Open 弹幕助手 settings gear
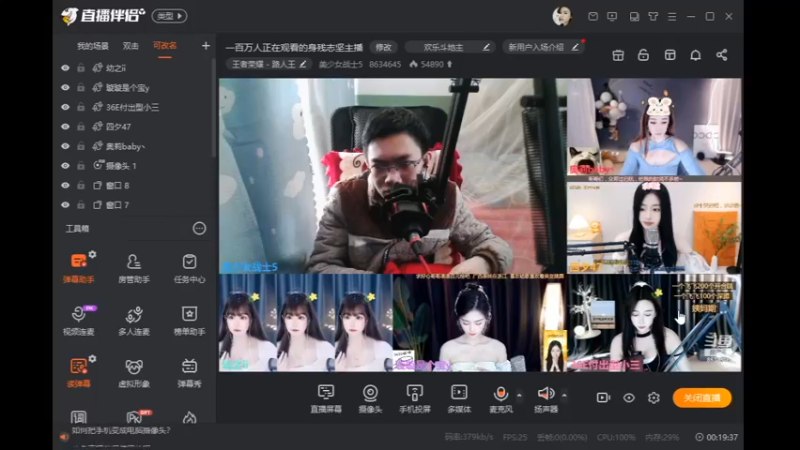 (x=92, y=254)
